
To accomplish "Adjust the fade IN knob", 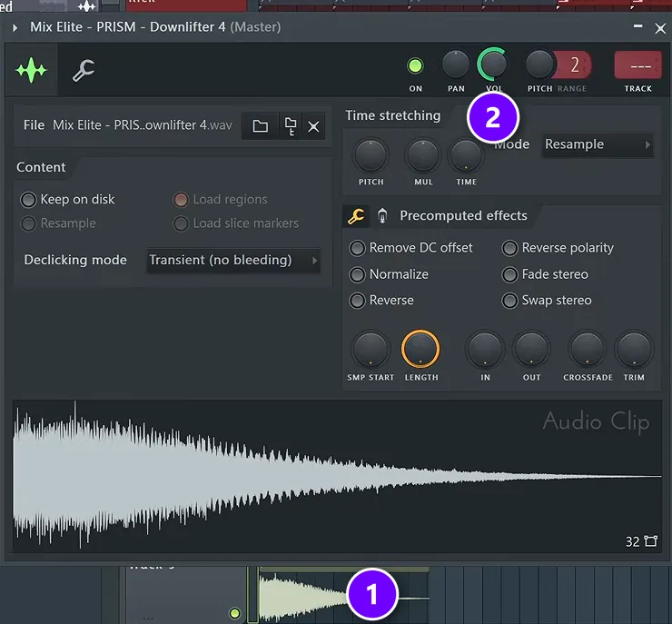I will point(485,350).
